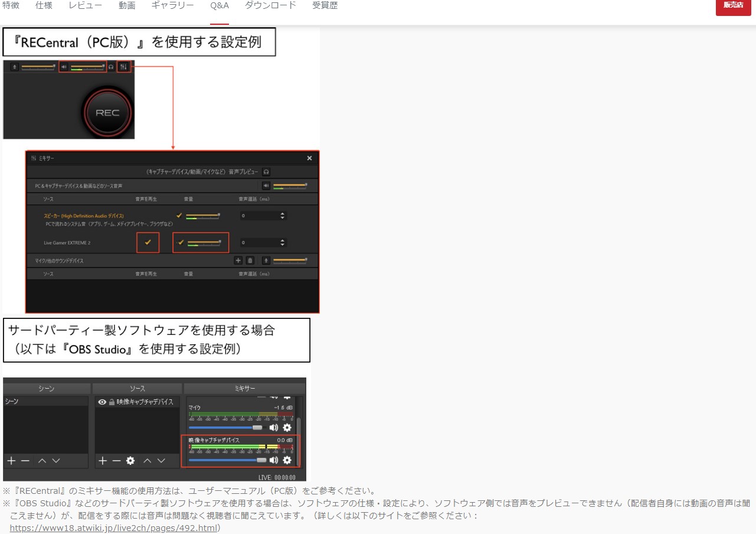
Task: Adjust the マイク/他のサウンドデバイス volume slider
Action: click(x=290, y=260)
